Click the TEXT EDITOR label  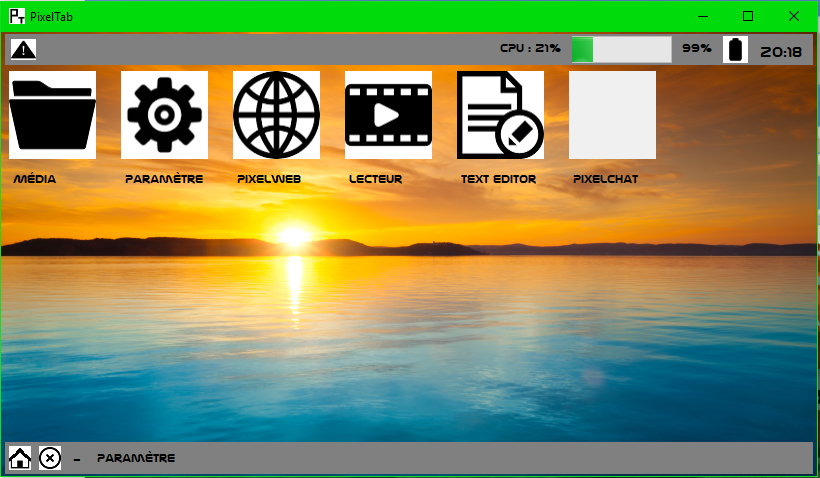[498, 179]
